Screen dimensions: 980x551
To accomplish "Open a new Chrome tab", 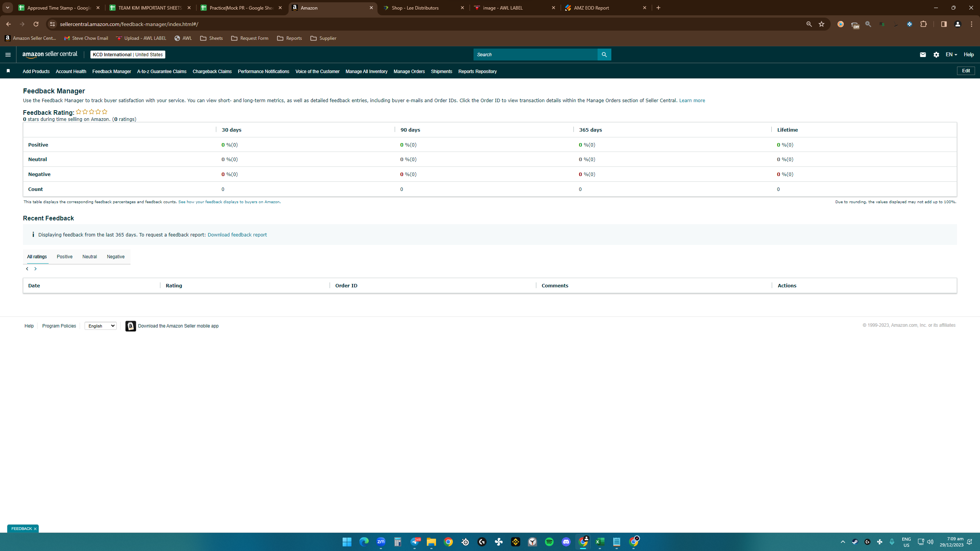I will click(658, 8).
